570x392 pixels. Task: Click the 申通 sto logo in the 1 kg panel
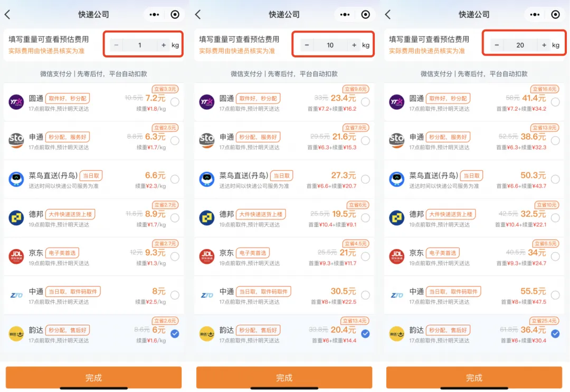point(16,140)
